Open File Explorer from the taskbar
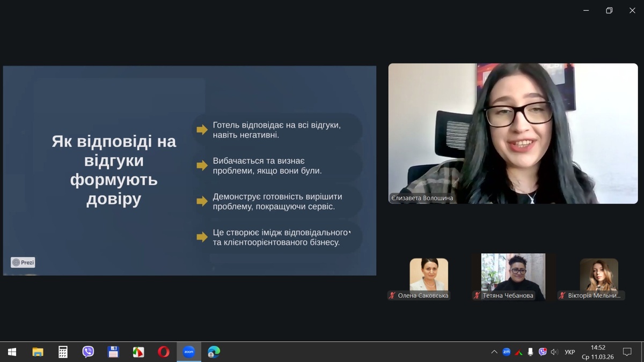 point(38,352)
